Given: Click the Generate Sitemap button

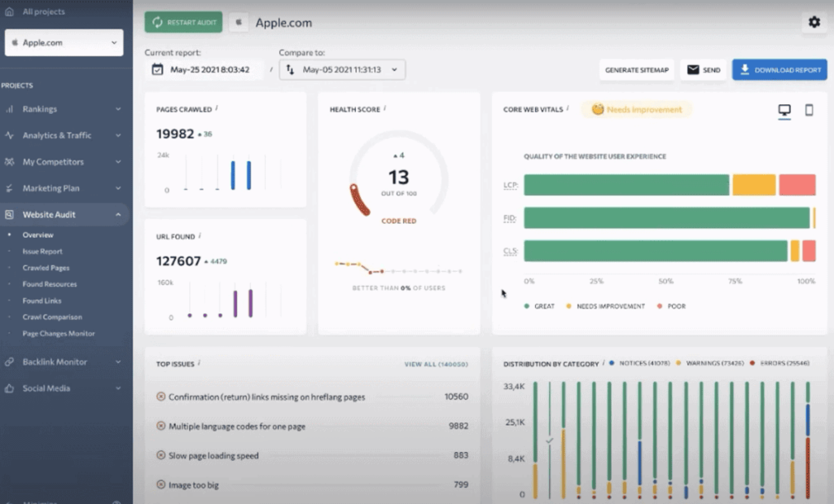Looking at the screenshot, I should coord(637,70).
